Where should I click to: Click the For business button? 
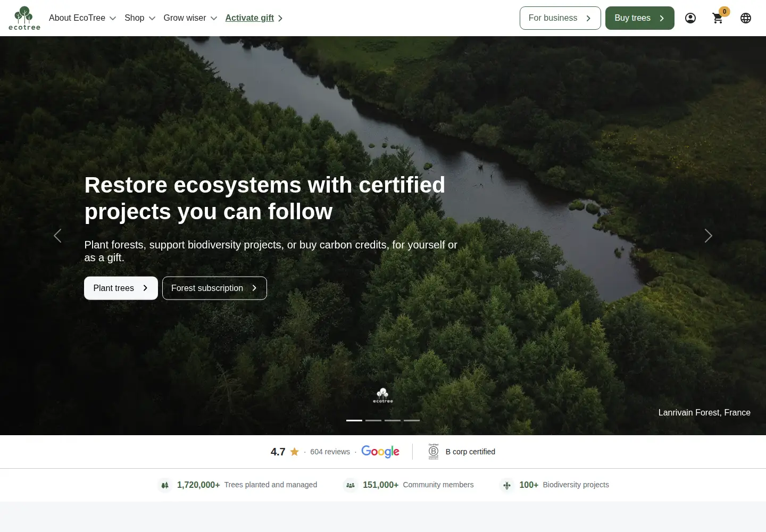560,18
